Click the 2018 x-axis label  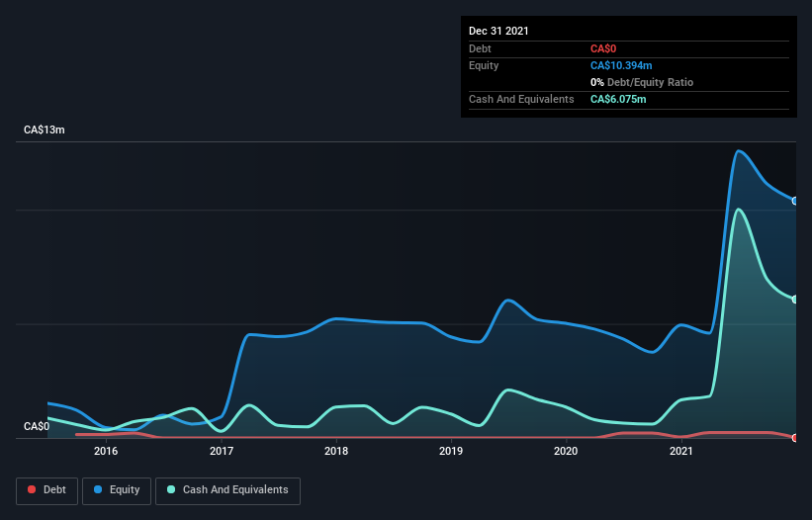[336, 451]
